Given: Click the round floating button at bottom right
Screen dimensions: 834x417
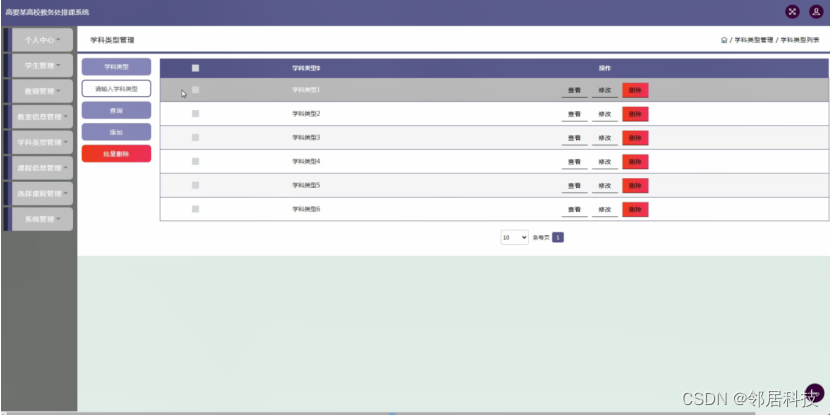Looking at the screenshot, I should tap(814, 393).
